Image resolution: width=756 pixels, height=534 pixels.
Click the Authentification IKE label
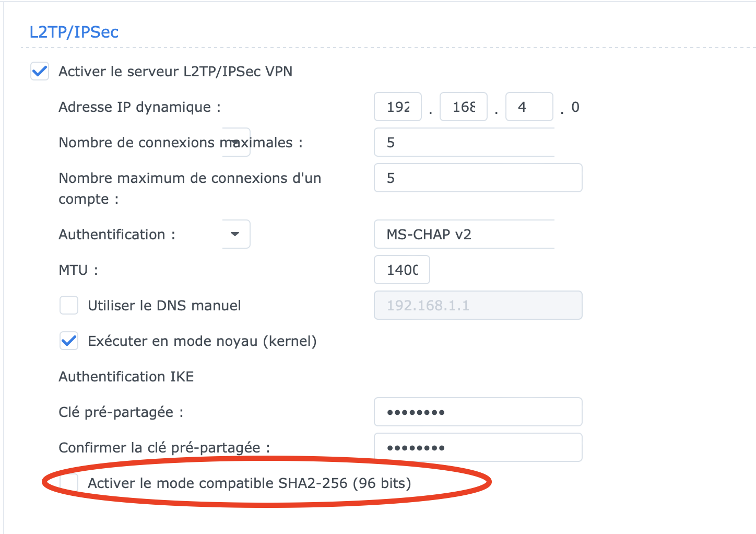click(x=126, y=377)
